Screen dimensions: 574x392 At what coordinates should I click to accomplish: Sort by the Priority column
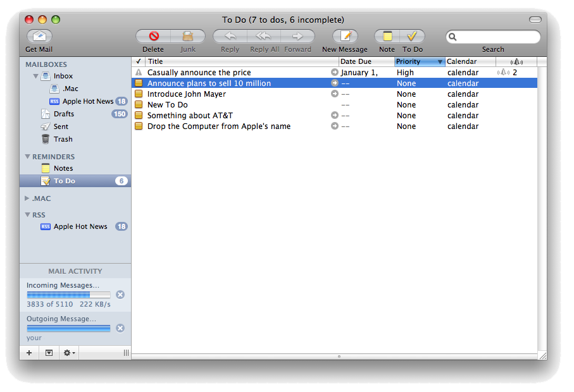click(420, 62)
